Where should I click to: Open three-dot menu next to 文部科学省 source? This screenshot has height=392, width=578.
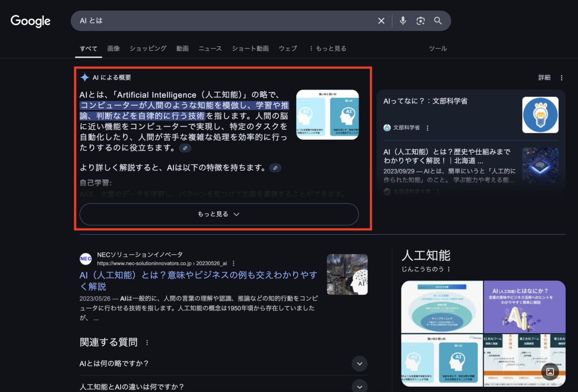[x=427, y=128]
